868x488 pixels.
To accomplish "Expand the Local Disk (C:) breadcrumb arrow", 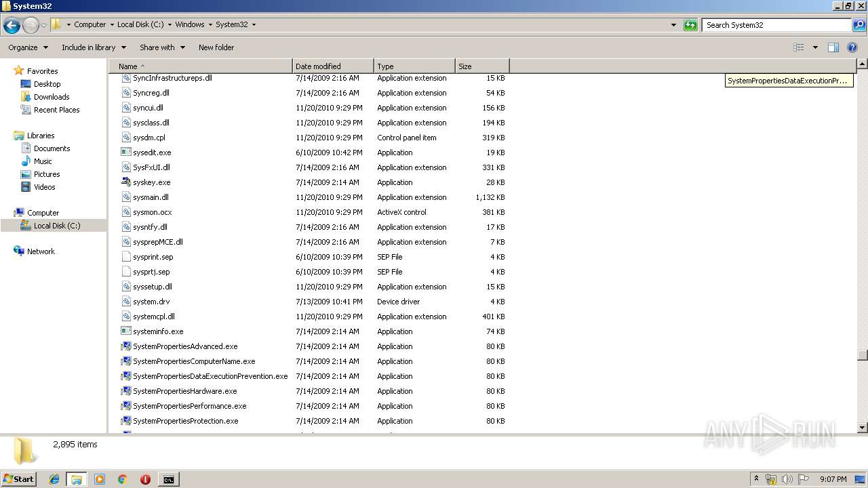I will pyautogui.click(x=170, y=24).
